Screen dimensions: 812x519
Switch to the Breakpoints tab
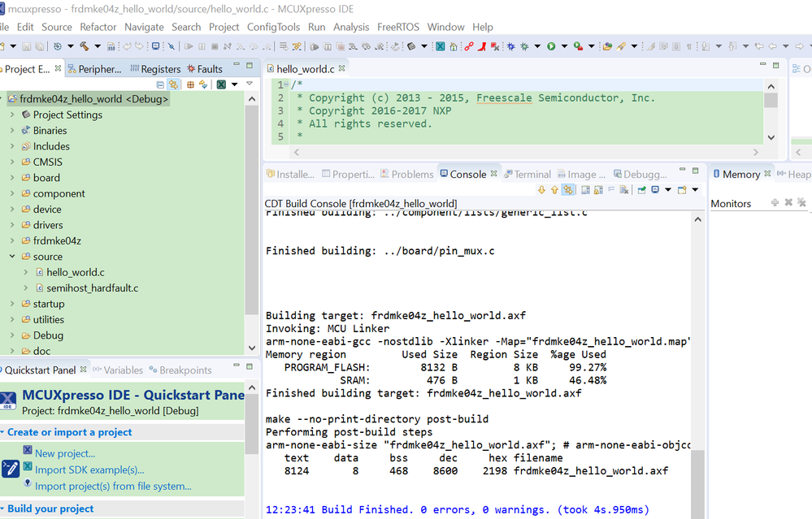[x=180, y=370]
